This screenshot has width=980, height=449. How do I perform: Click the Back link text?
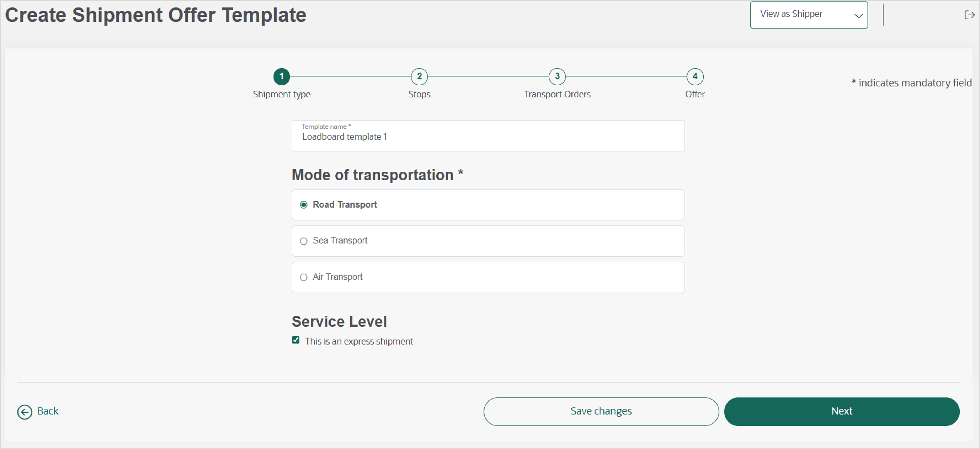(x=48, y=411)
